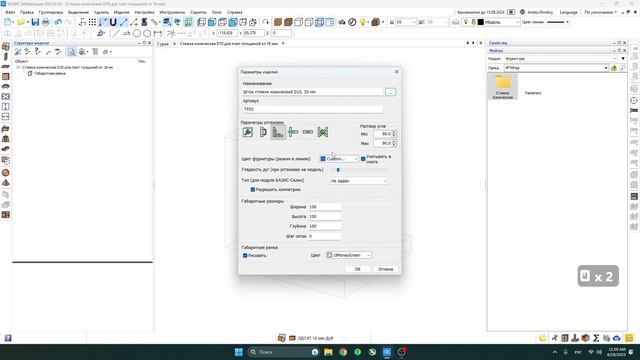Screen dimensions: 640x360
Task: Click the magnet-shaped U snap icon
Action: click(113, 22)
